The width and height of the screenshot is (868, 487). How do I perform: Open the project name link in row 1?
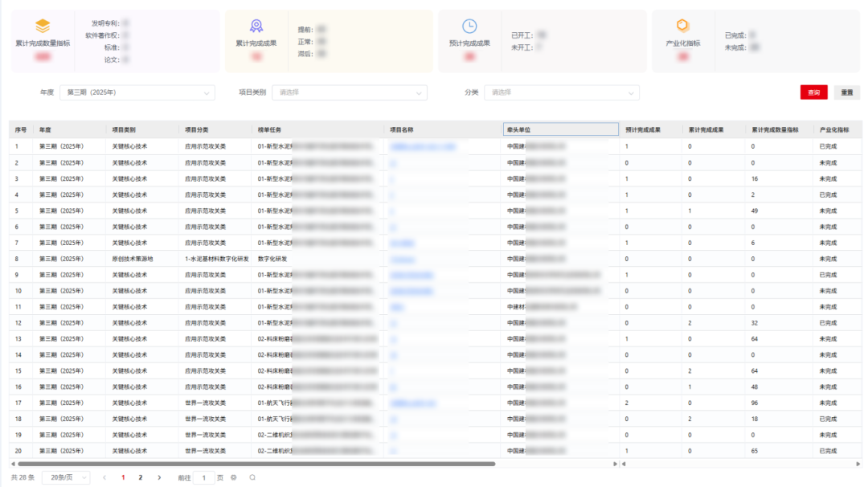(x=423, y=146)
